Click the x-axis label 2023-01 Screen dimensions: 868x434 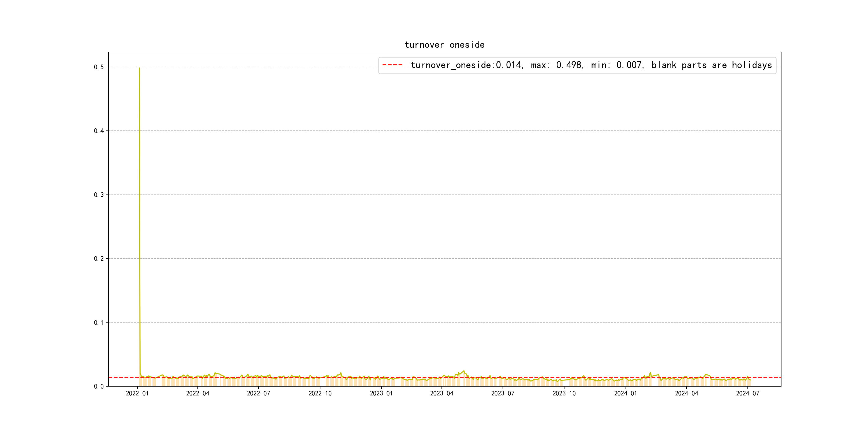(x=381, y=393)
